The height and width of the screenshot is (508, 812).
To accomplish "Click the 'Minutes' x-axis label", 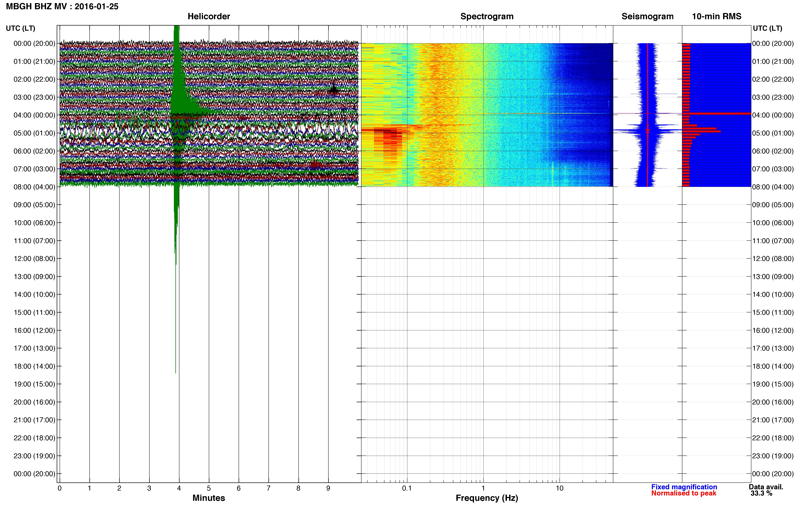I will pos(208,498).
